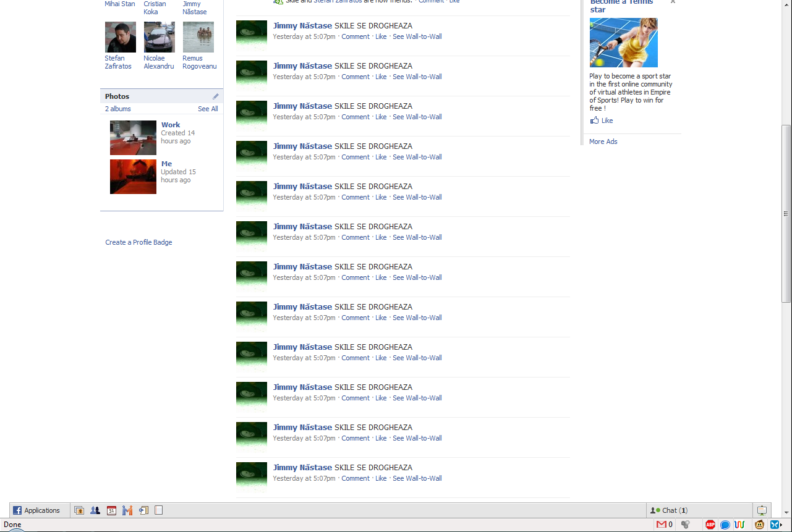792x532 pixels.
Task: Open the notifications icon beside Chat
Action: [x=762, y=510]
